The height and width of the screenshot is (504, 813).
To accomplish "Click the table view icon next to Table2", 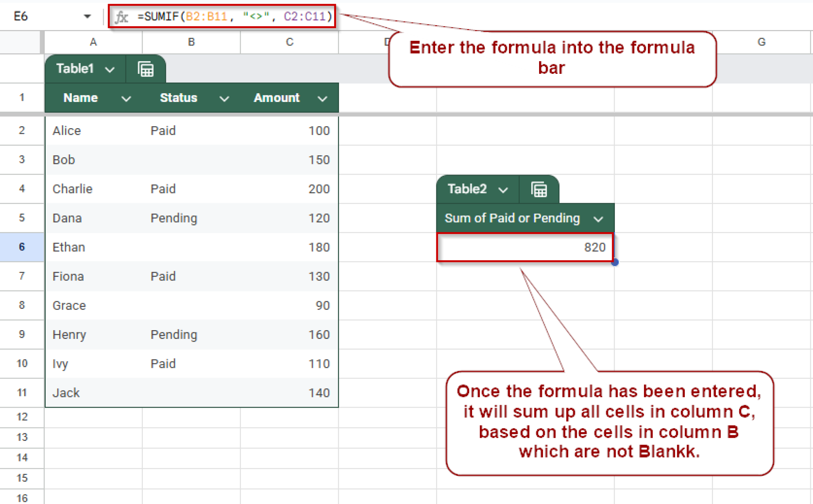I will 539,189.
